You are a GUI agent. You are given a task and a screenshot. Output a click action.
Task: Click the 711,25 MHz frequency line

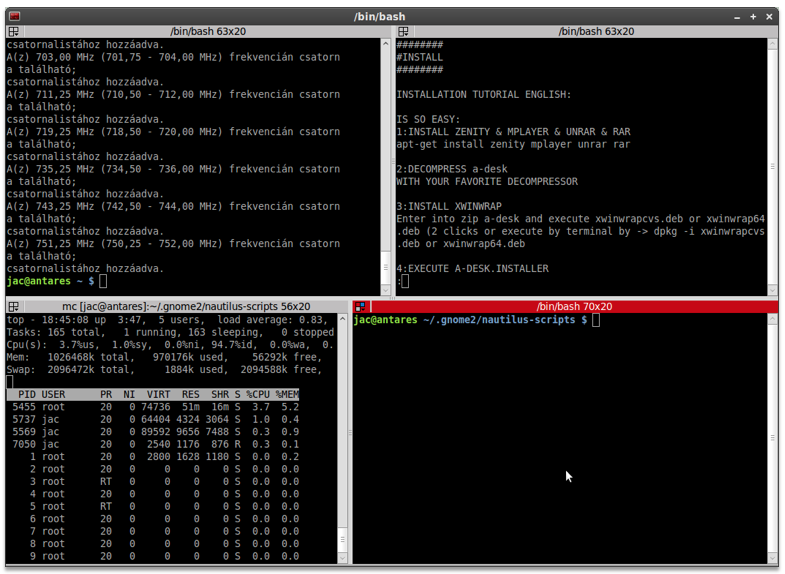tap(173, 95)
